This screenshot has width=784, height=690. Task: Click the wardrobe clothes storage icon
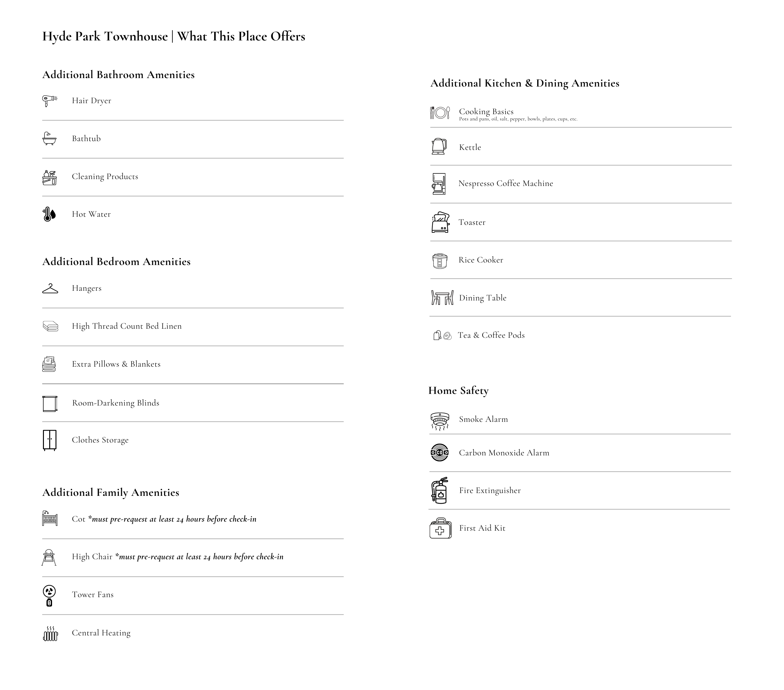[x=50, y=440]
